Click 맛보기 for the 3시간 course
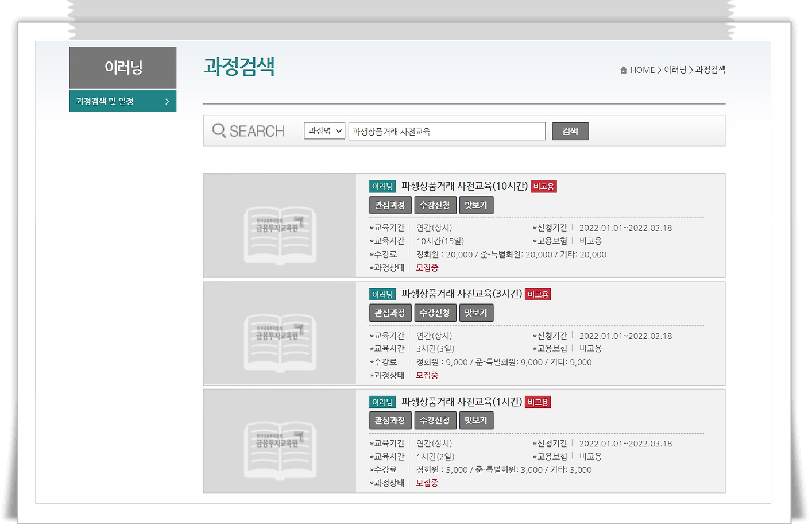The image size is (812, 524). (x=476, y=313)
